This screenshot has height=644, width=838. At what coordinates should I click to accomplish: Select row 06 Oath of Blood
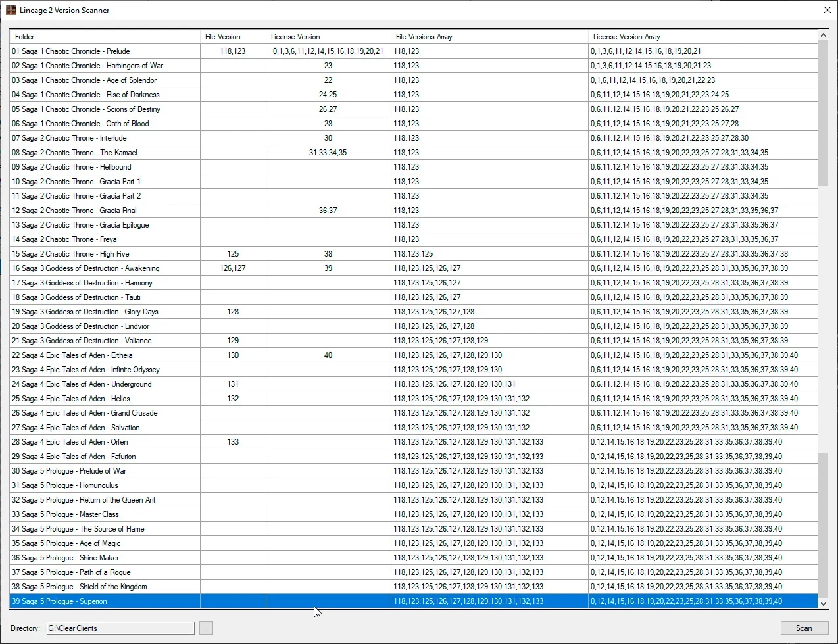[413, 124]
